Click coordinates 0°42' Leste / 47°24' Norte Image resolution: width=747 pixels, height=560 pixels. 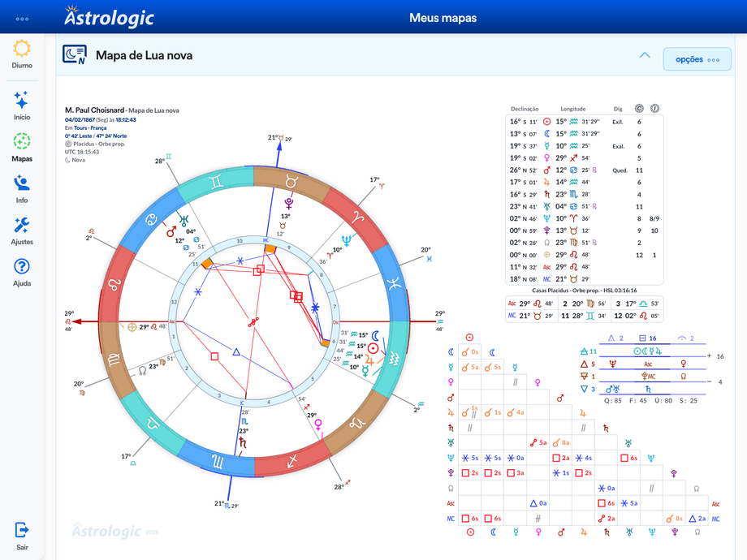(x=96, y=136)
